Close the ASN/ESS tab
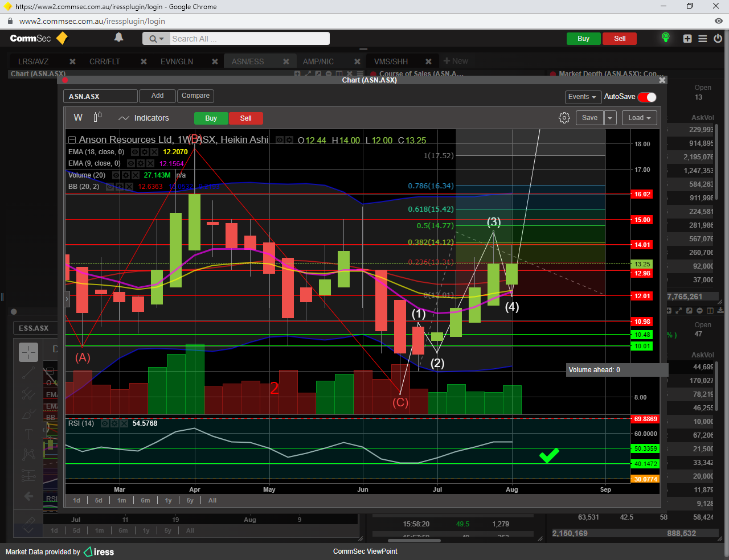 pos(286,61)
